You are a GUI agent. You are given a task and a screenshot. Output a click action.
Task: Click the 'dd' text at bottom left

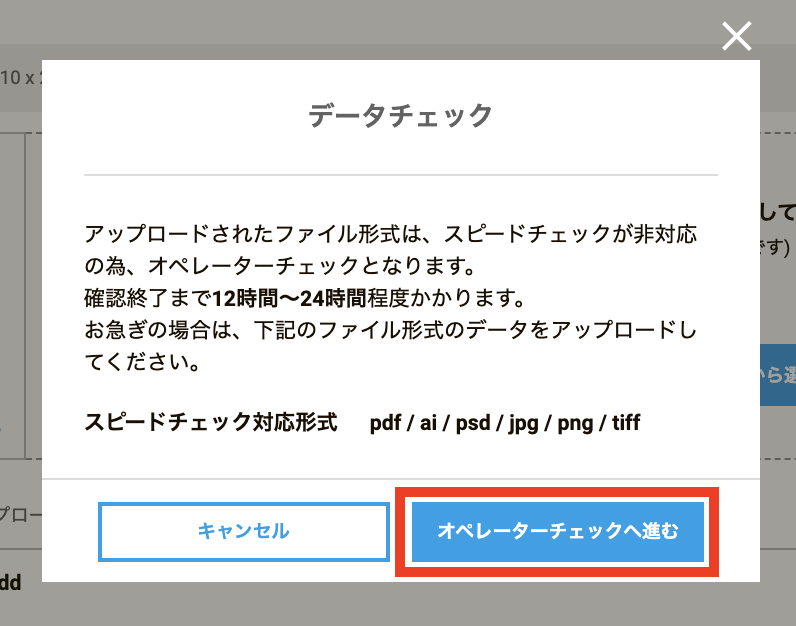[x=10, y=583]
